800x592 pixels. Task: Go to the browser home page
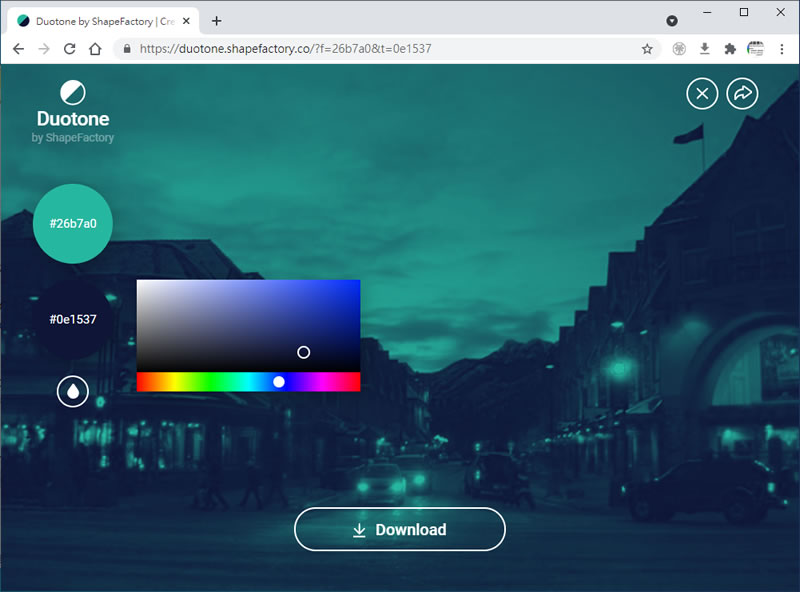[95, 48]
